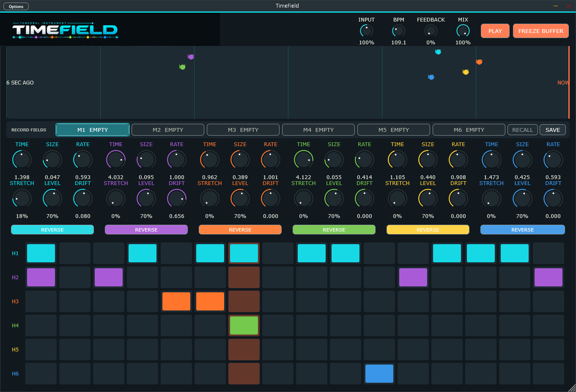Image resolution: width=576 pixels, height=392 pixels.
Task: Select the M6 EMPTY memory slot
Action: point(469,130)
